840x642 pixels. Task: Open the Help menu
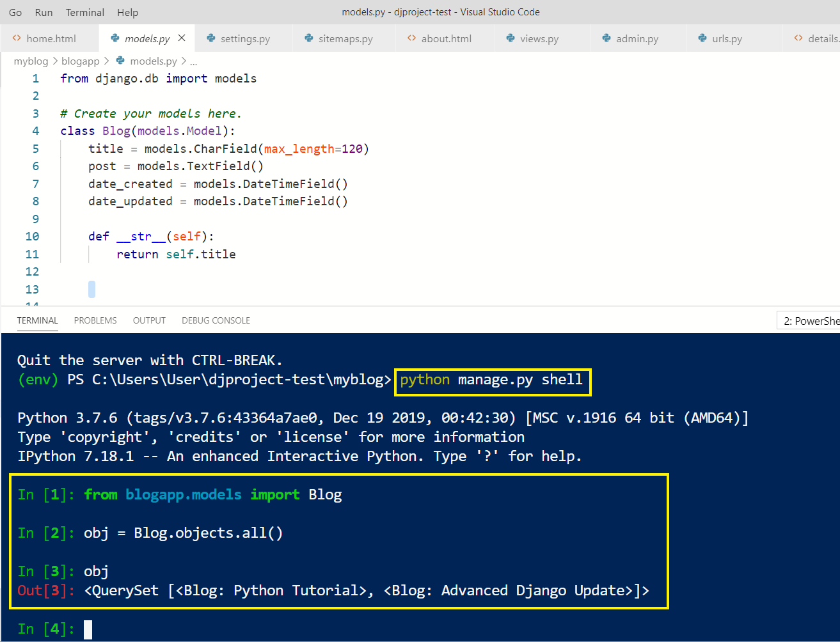click(x=127, y=12)
